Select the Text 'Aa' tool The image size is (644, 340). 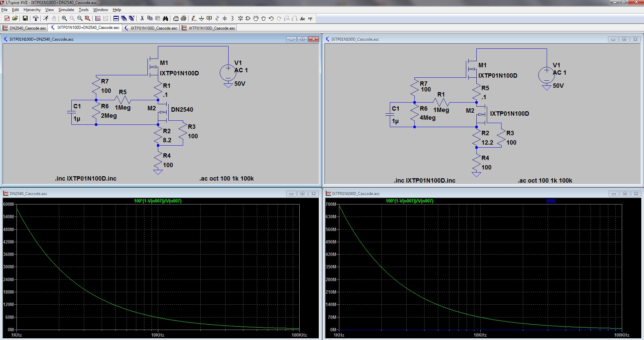[302, 18]
